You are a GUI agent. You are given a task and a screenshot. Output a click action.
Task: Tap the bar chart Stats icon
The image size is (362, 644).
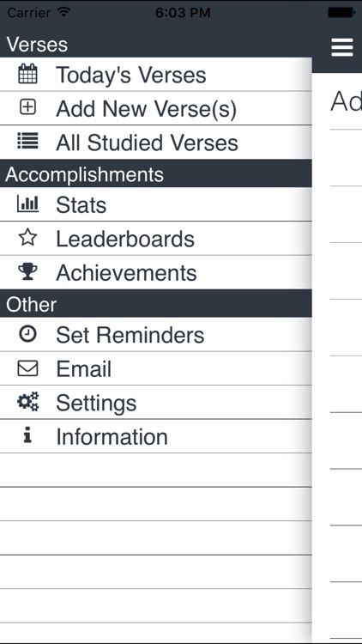[x=28, y=204]
